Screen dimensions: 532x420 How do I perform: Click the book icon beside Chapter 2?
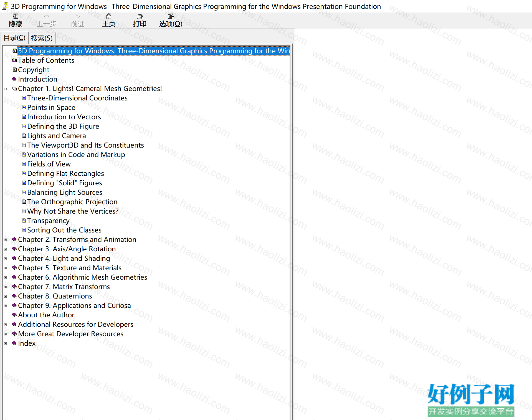tap(15, 239)
